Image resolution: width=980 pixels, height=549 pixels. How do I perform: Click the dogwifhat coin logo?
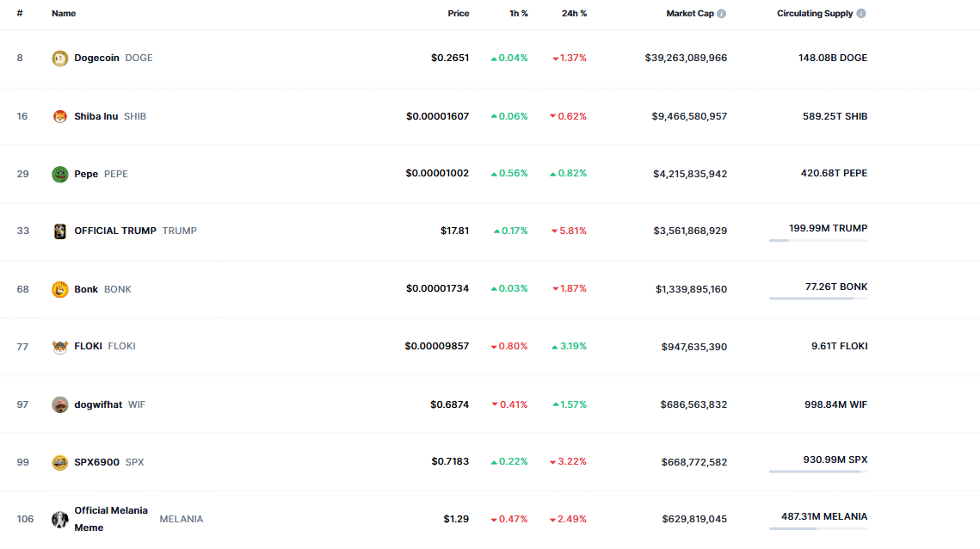click(x=60, y=404)
